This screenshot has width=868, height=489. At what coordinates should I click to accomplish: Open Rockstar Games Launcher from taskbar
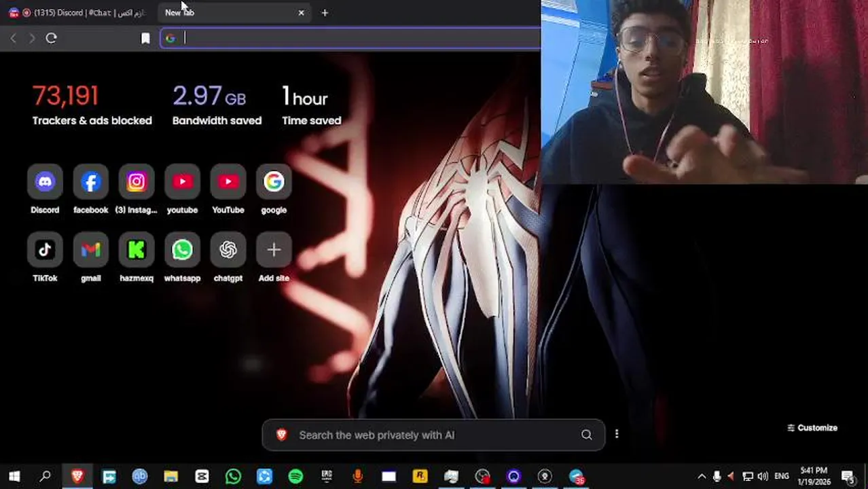click(420, 477)
